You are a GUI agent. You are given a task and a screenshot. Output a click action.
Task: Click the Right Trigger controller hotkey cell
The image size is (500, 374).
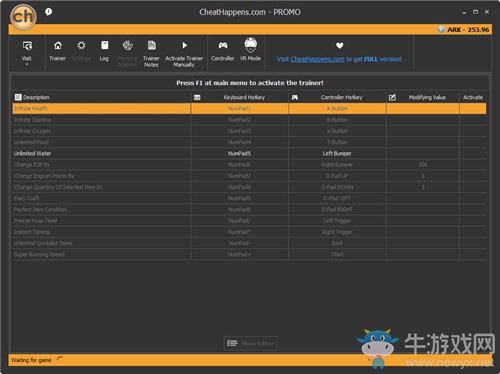point(337,232)
